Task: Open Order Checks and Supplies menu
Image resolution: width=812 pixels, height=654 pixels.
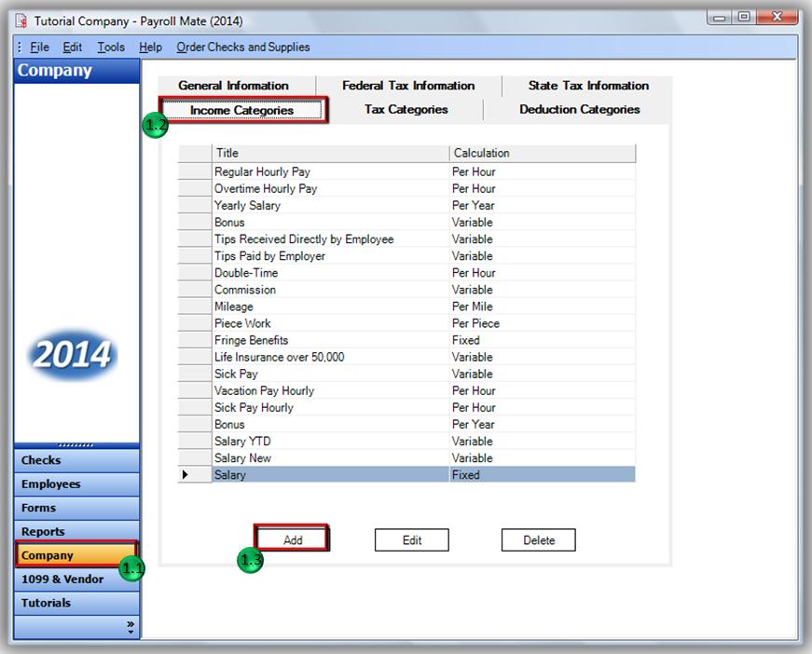Action: coord(243,48)
